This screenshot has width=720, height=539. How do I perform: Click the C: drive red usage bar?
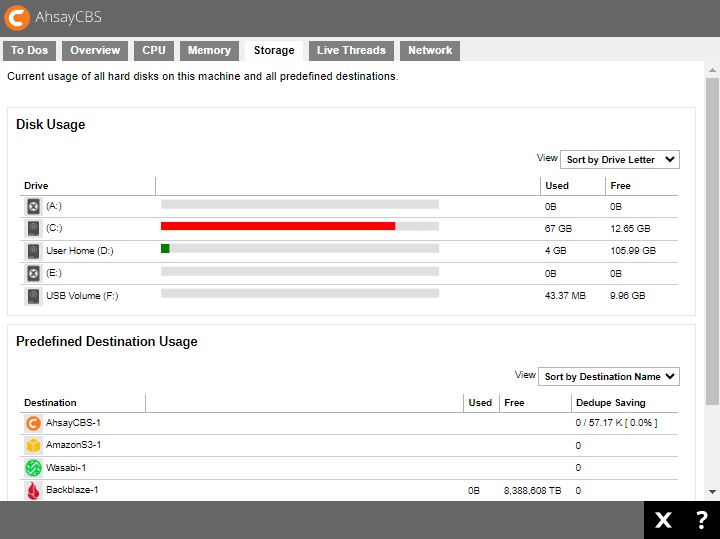(278, 226)
